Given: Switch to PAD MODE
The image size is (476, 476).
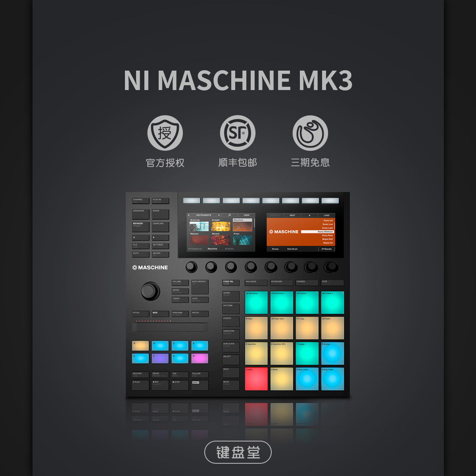Looking at the screenshot, I should tap(256, 282).
